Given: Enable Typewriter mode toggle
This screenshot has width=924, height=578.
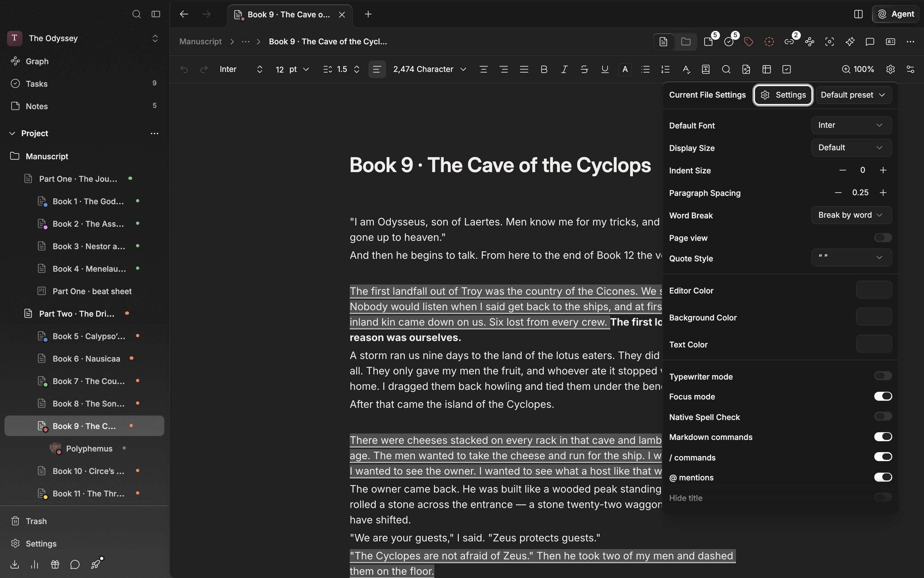Looking at the screenshot, I should 883,376.
